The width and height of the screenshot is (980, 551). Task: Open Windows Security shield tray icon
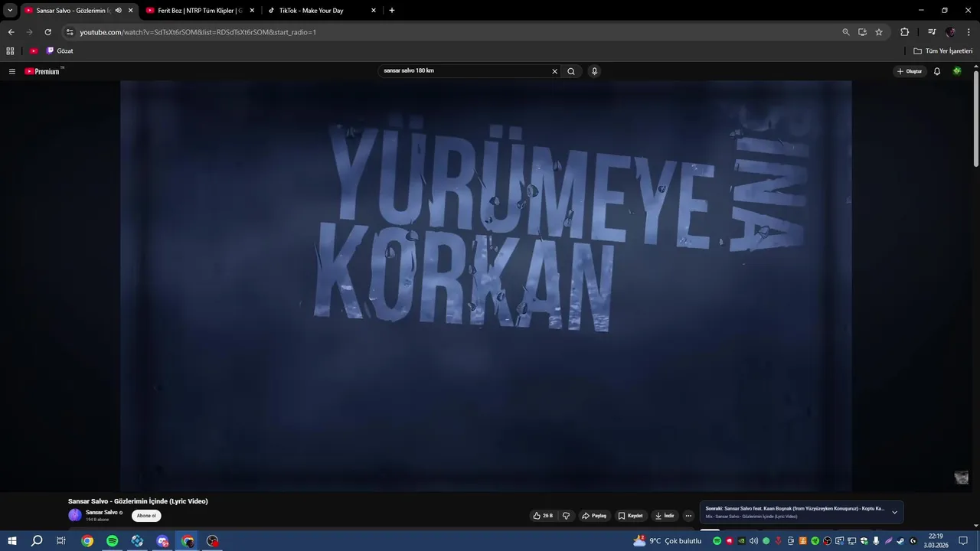tap(864, 541)
